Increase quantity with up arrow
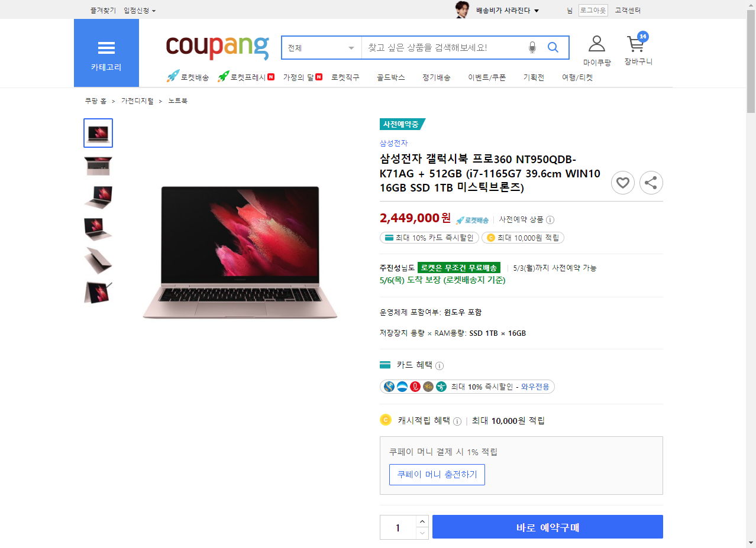756x548 pixels. pyautogui.click(x=422, y=521)
